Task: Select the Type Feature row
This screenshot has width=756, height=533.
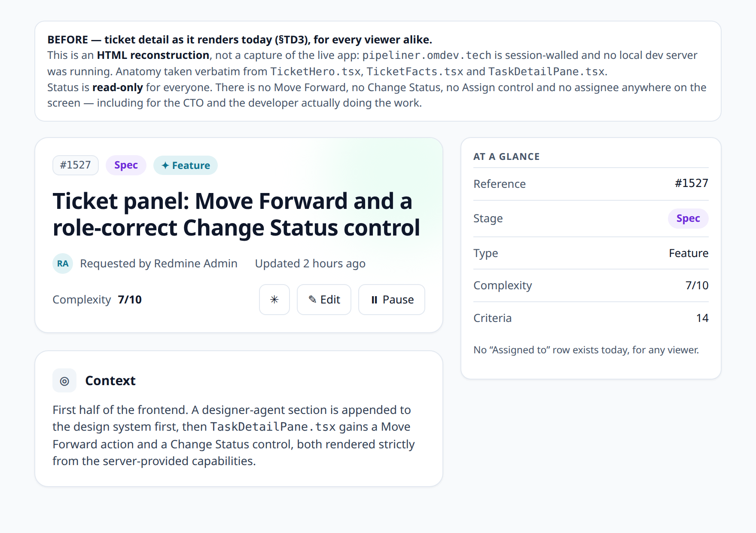Action: click(591, 253)
